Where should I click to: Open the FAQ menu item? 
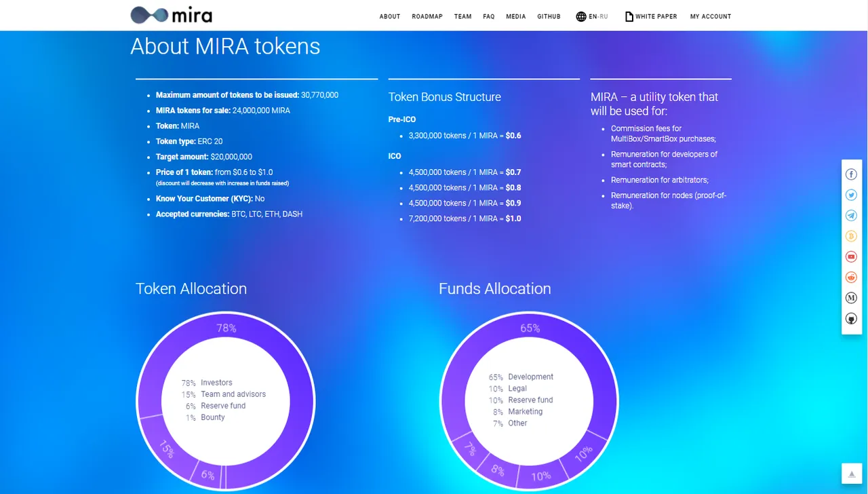(489, 16)
